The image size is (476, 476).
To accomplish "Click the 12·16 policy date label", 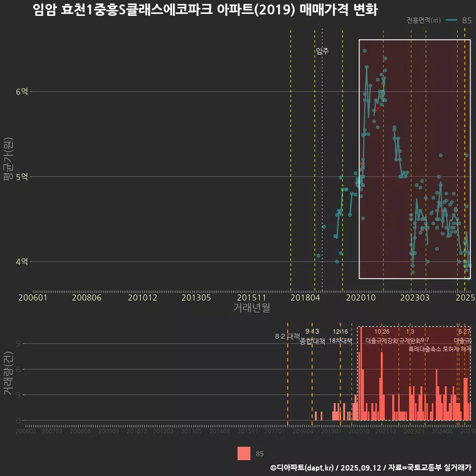I will pos(340,331).
